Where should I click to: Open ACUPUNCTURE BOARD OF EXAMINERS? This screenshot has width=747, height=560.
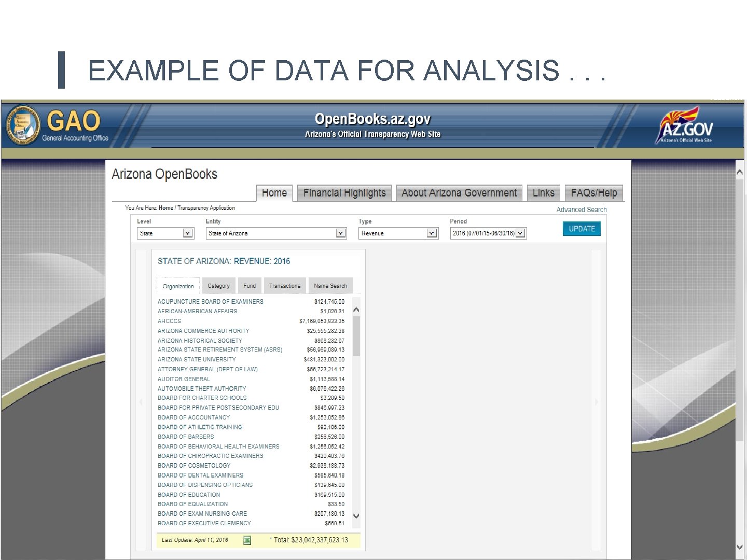(211, 302)
